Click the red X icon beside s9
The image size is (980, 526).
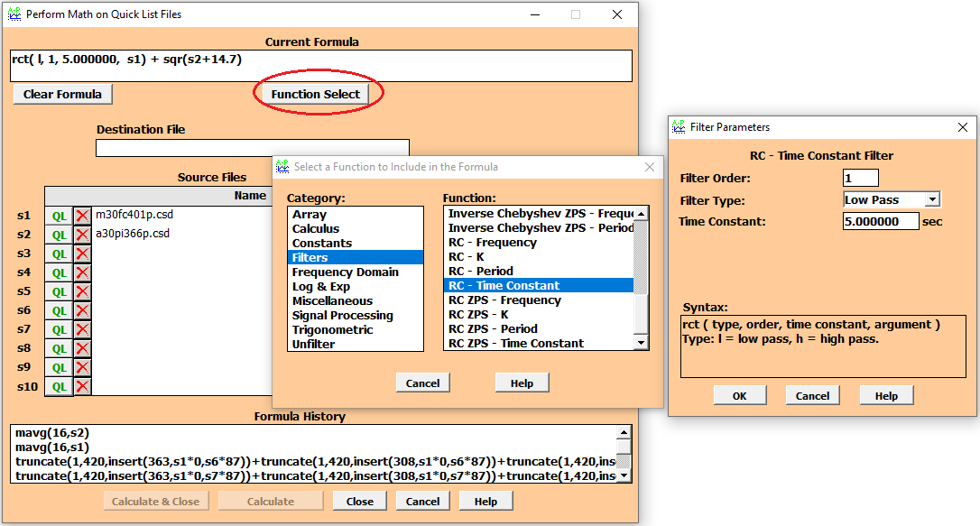click(81, 366)
